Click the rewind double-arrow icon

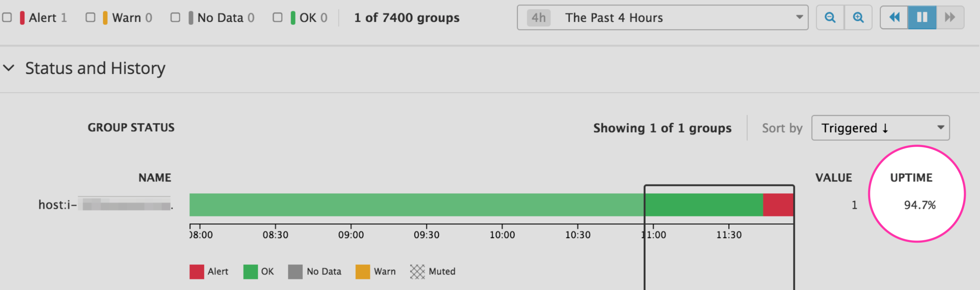895,17
